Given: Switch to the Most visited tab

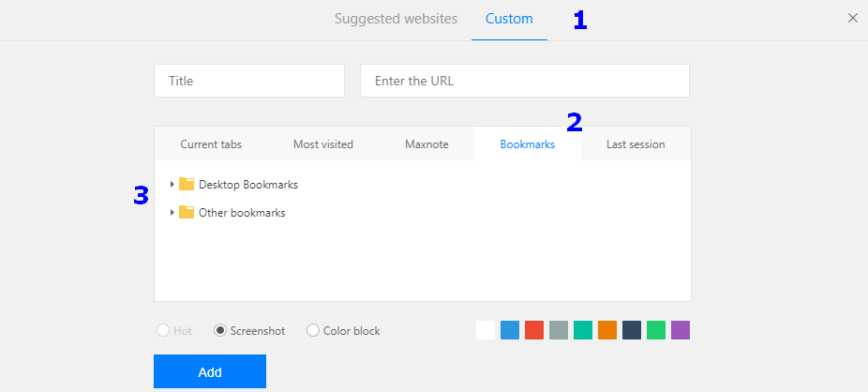Looking at the screenshot, I should click(323, 144).
